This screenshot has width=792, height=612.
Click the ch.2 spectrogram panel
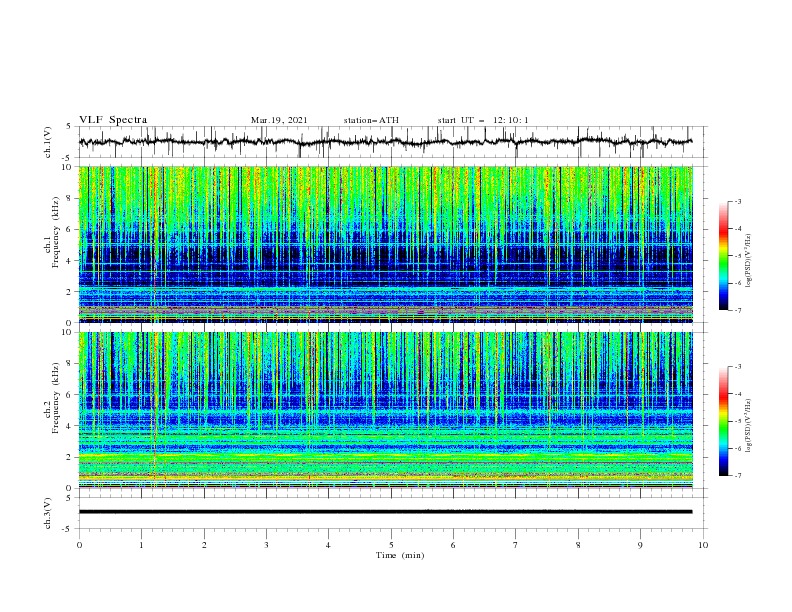click(x=385, y=410)
